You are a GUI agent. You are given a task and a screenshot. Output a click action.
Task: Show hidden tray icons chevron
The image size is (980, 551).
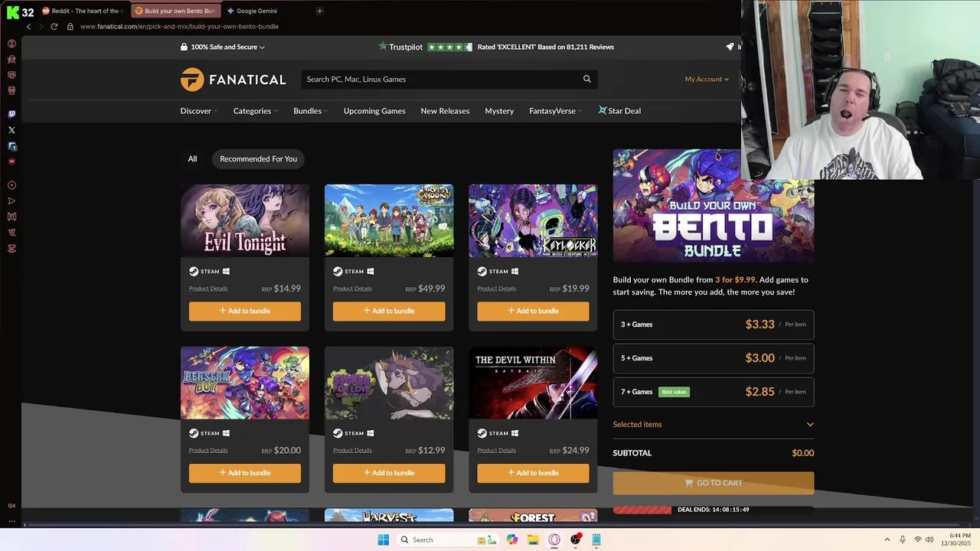pos(887,540)
